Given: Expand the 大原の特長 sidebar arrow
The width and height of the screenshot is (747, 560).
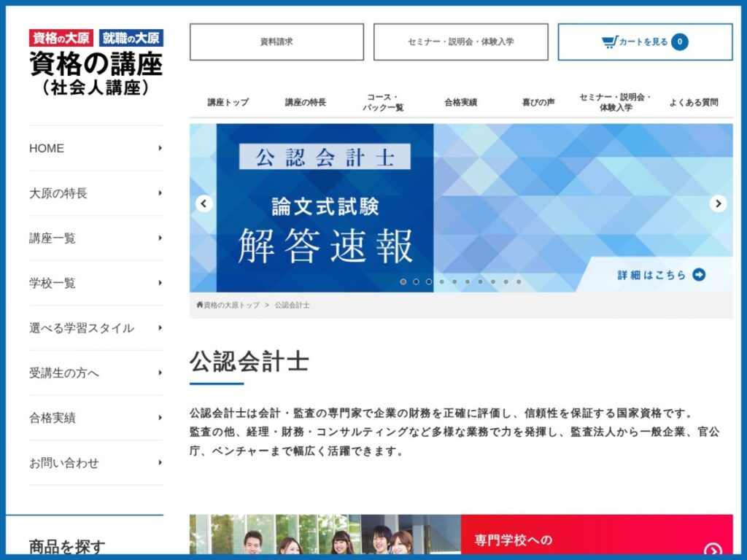Looking at the screenshot, I should point(160,192).
